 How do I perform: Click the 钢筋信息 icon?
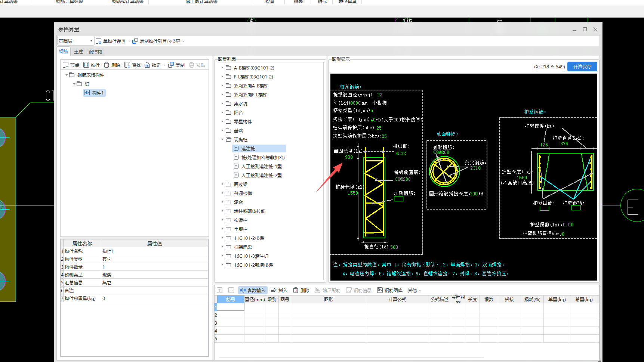(349, 290)
